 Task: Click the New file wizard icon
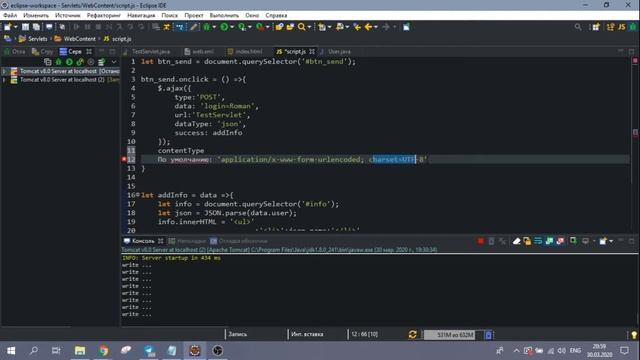coord(8,27)
